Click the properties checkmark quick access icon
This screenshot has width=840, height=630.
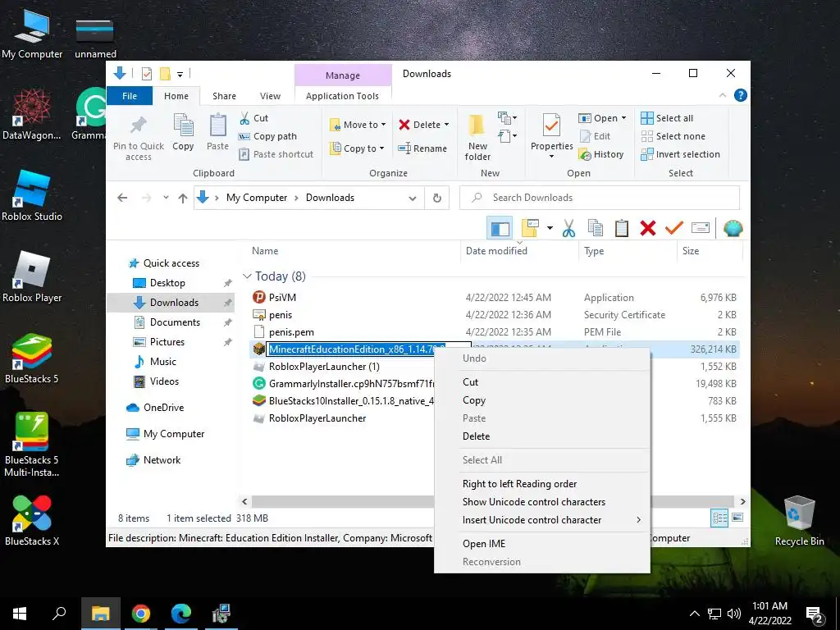pos(146,74)
